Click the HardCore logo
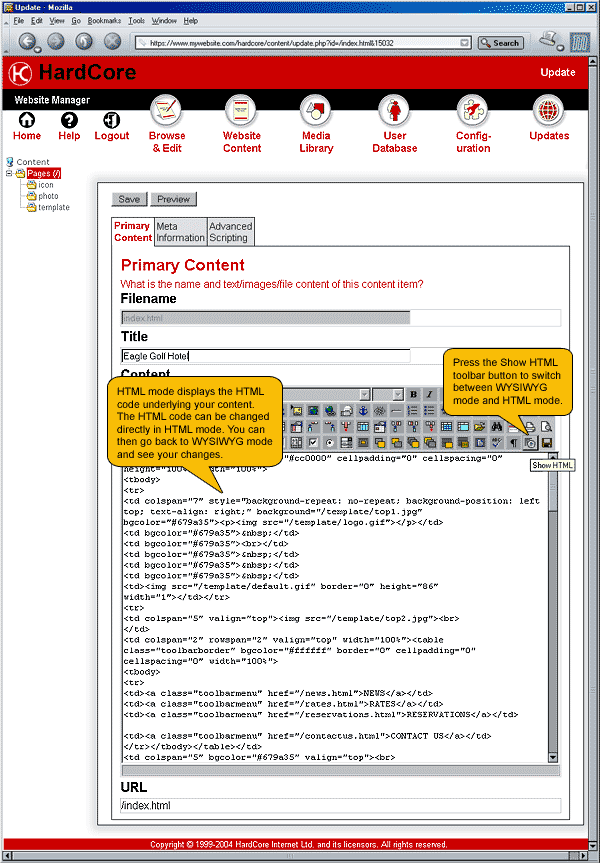The image size is (600, 863). pyautogui.click(x=20, y=73)
